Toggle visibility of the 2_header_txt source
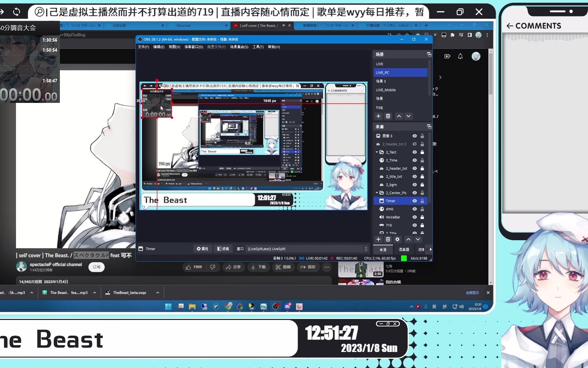 point(414,168)
